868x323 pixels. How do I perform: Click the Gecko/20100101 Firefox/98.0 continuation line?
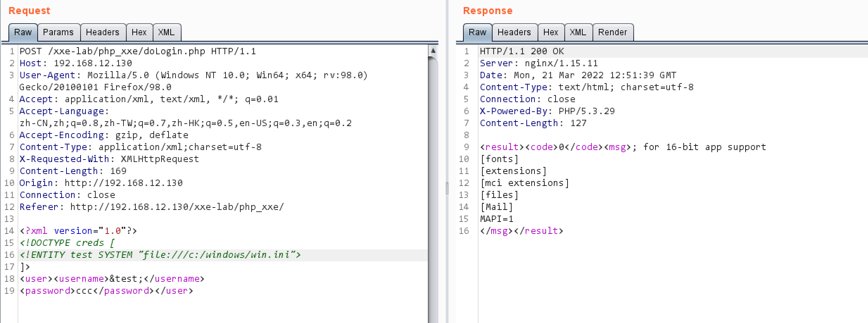pyautogui.click(x=95, y=87)
